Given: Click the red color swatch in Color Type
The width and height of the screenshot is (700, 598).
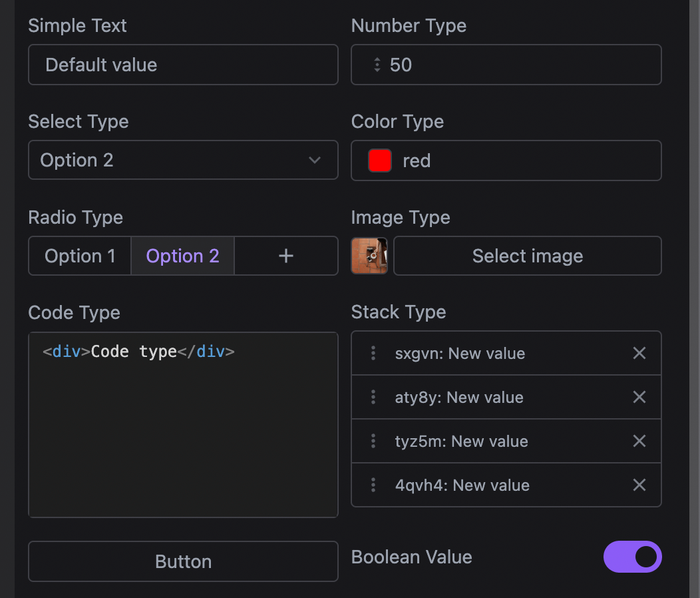Looking at the screenshot, I should coord(379,160).
